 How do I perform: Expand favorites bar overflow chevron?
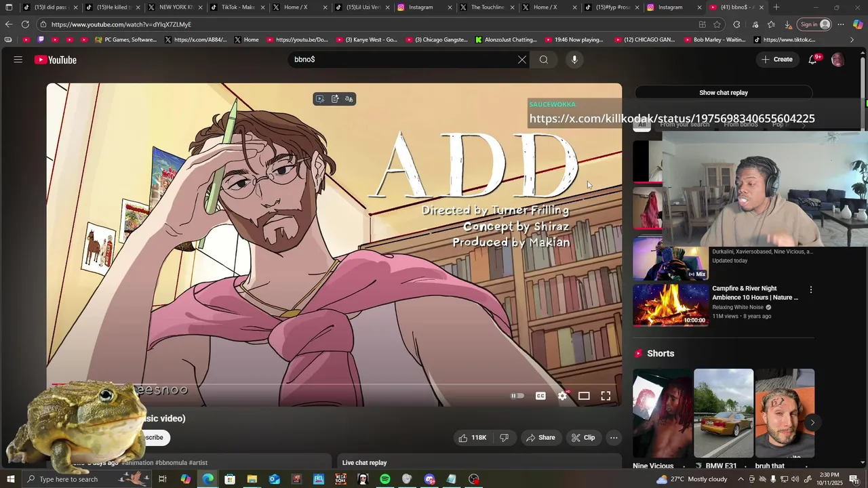point(852,40)
